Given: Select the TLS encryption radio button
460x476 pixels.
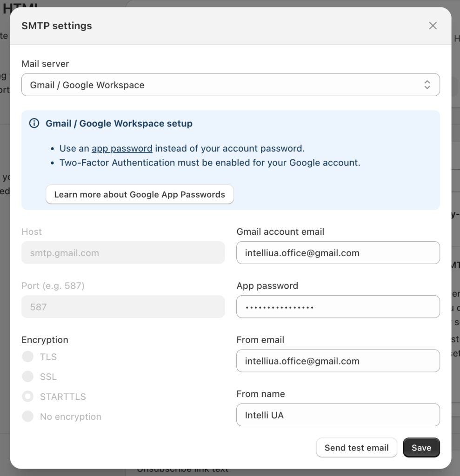Looking at the screenshot, I should pyautogui.click(x=27, y=357).
